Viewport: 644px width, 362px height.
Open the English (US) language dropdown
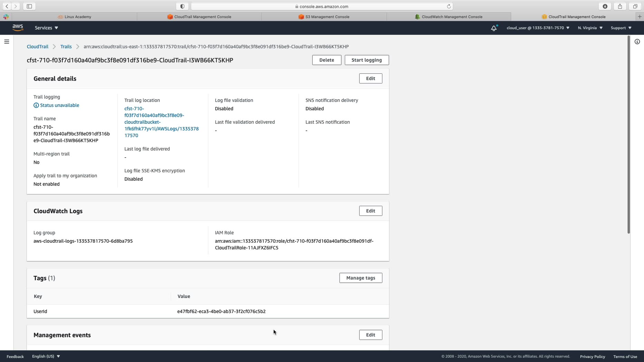click(46, 356)
